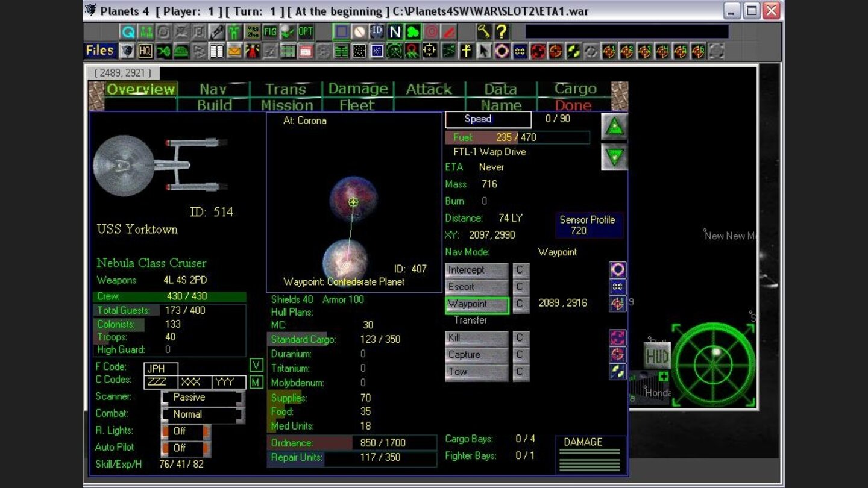Click the C button next to Tow

tap(521, 372)
